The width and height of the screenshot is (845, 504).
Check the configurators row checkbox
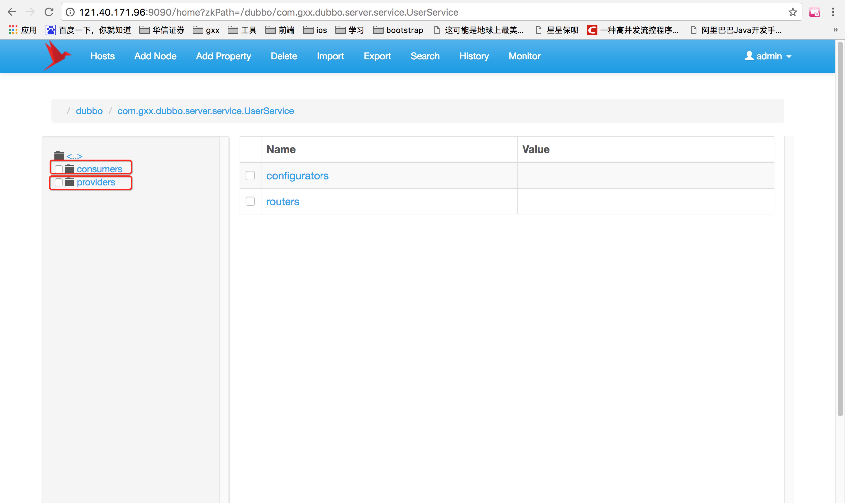[x=250, y=175]
